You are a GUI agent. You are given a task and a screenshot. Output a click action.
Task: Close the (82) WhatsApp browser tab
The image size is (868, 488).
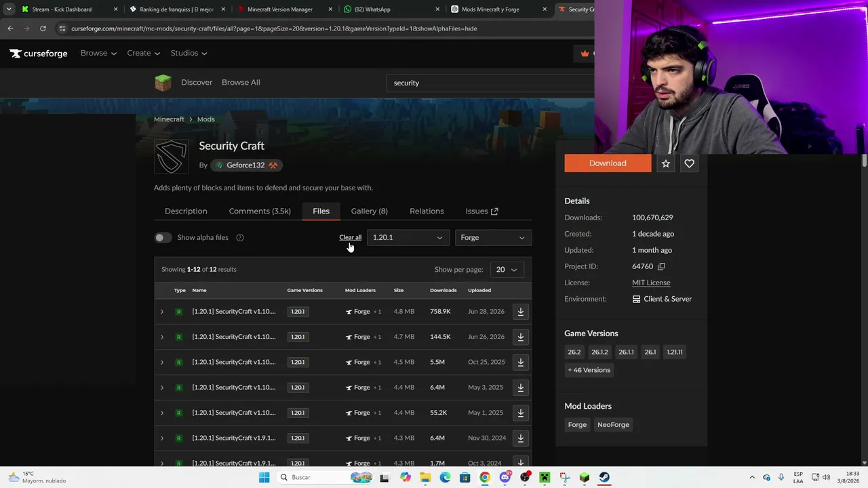point(437,9)
